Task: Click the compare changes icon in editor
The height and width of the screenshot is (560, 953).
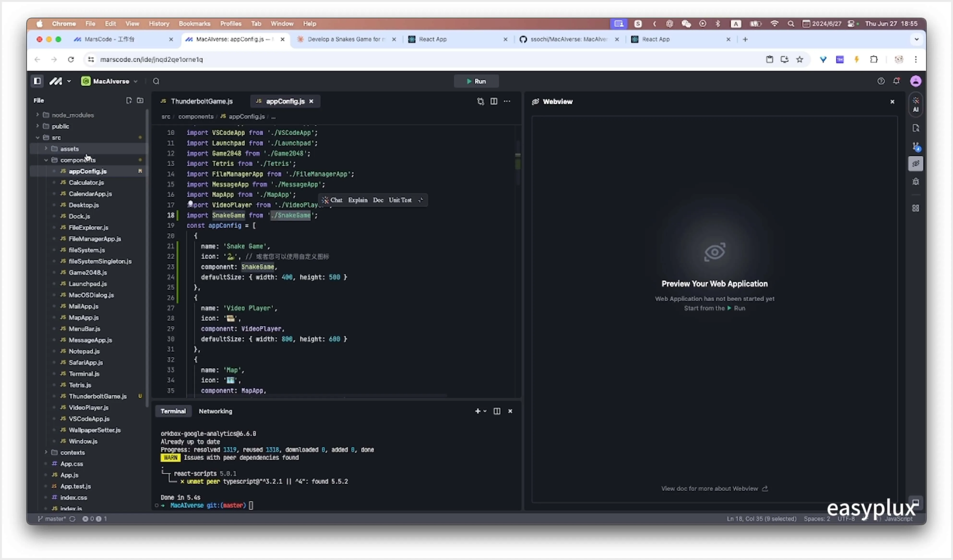Action: (x=481, y=101)
